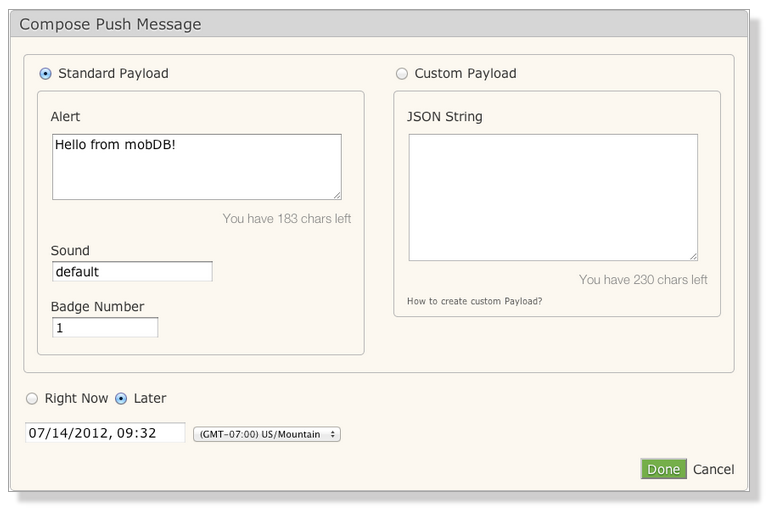Cancel composing the push message

click(714, 469)
